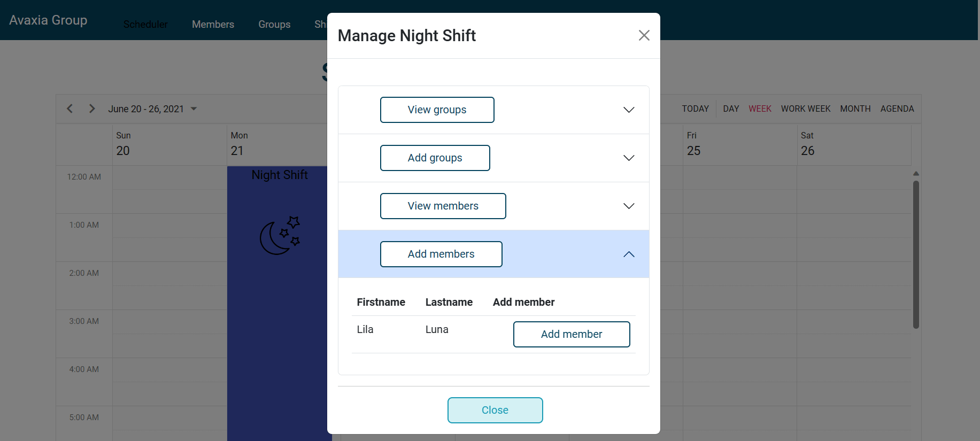Open the Groups navigation item
Image resolution: width=980 pixels, height=441 pixels.
point(274,24)
